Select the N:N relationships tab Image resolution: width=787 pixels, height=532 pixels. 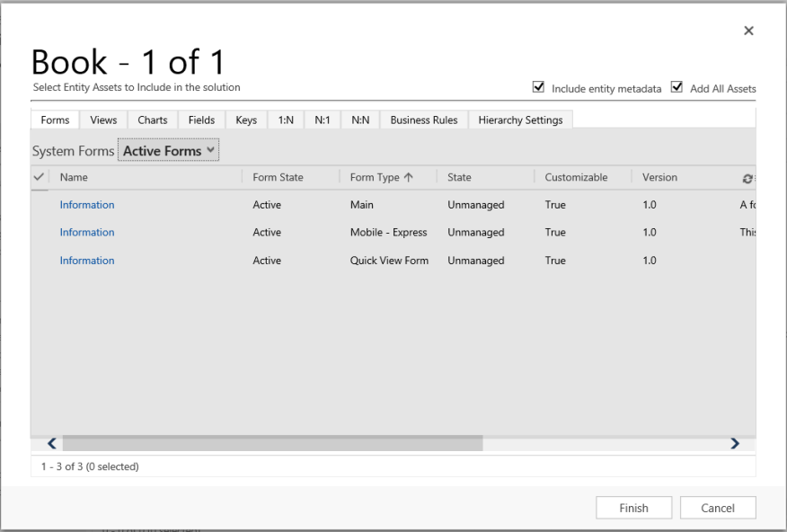(358, 119)
